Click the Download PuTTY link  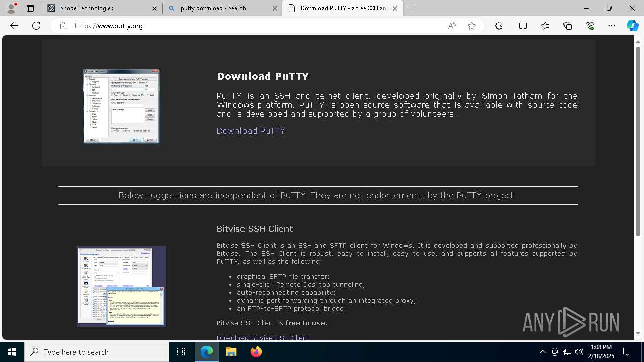251,131
